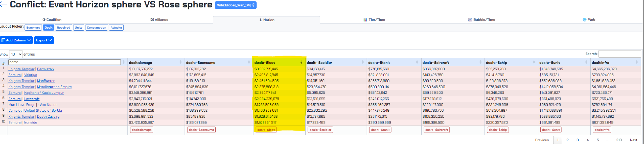Focus the table Search box
This screenshot has width=644, height=144.
(620, 54)
